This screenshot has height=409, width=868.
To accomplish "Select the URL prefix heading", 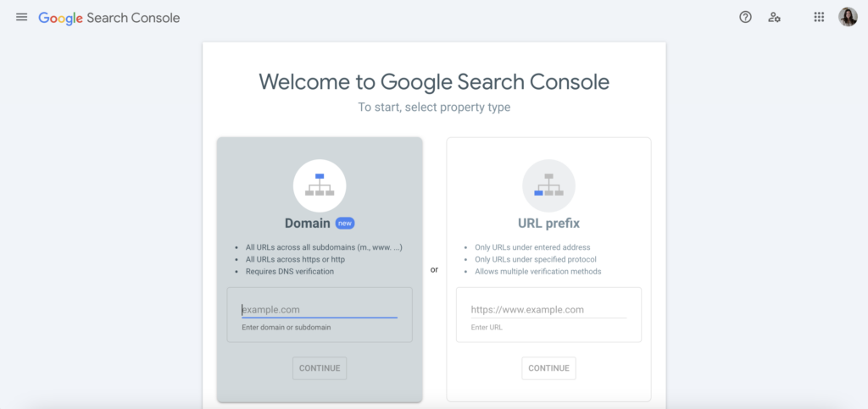I will pyautogui.click(x=548, y=224).
